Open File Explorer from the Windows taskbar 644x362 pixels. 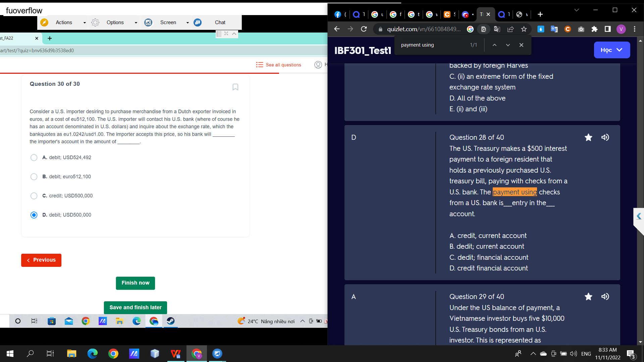coord(71,354)
